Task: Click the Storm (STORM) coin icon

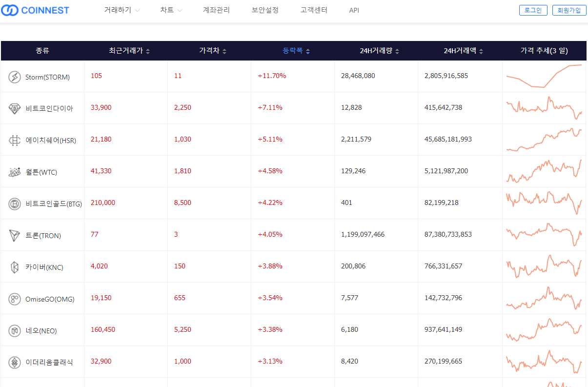Action: pos(15,77)
